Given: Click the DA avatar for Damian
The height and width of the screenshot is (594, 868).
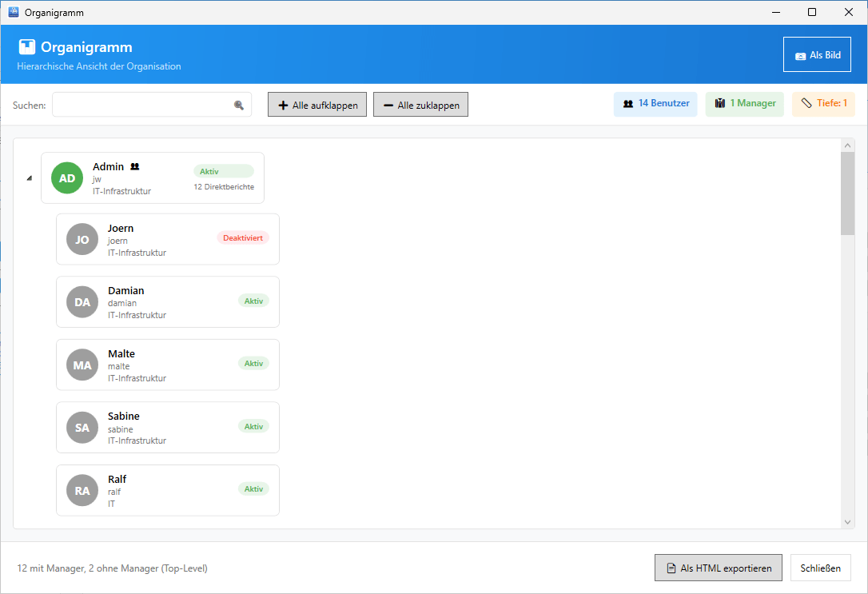Looking at the screenshot, I should 82,302.
